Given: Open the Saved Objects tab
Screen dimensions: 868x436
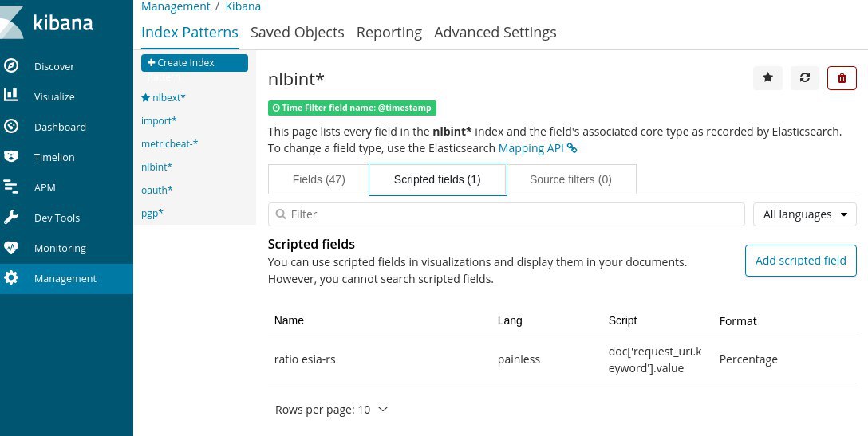Looking at the screenshot, I should (298, 33).
